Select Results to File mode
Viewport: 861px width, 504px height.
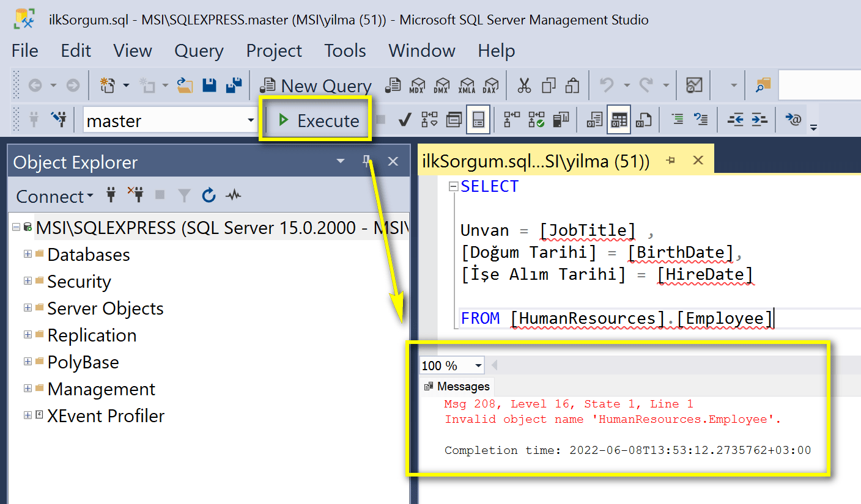[x=643, y=120]
